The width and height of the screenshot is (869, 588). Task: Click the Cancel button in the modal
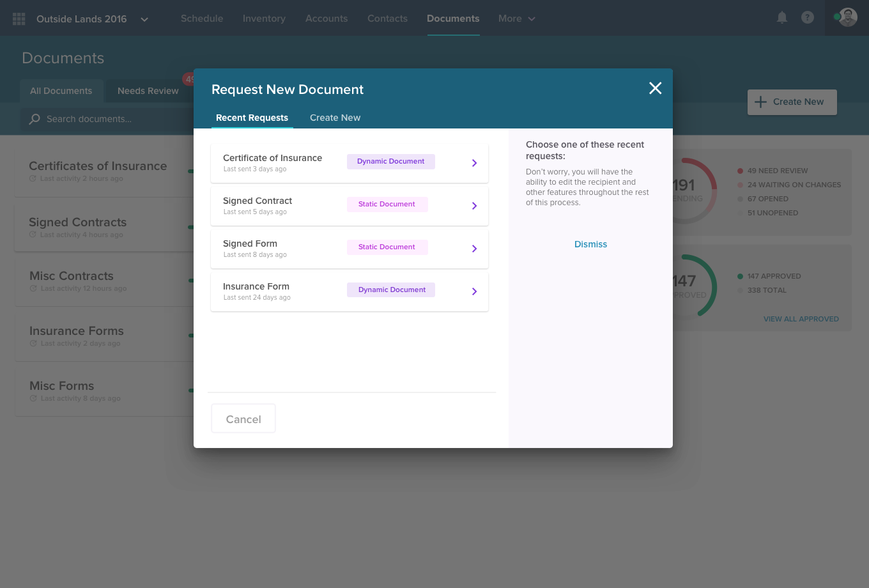pyautogui.click(x=243, y=419)
